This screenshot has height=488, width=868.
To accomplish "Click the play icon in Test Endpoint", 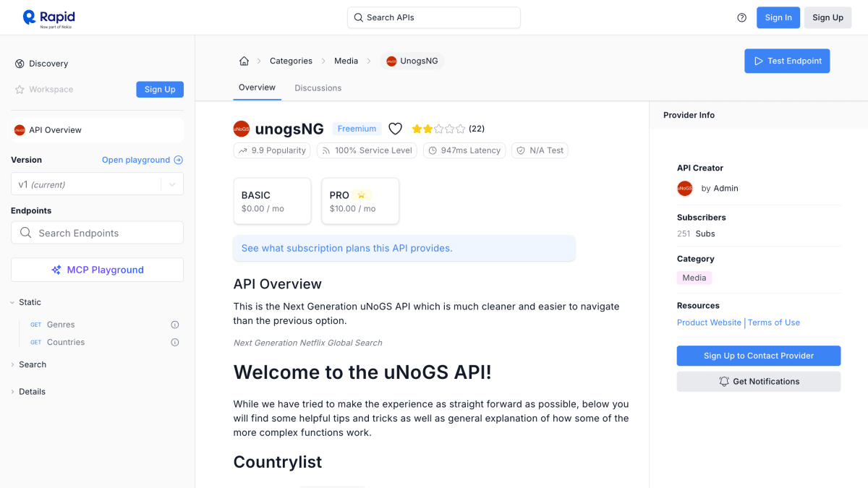I will (758, 61).
